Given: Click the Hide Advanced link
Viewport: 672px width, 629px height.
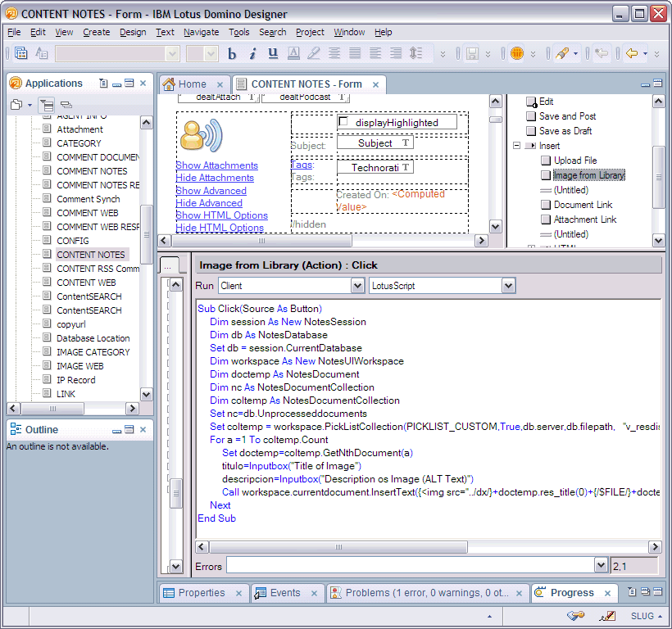Looking at the screenshot, I should coord(209,203).
